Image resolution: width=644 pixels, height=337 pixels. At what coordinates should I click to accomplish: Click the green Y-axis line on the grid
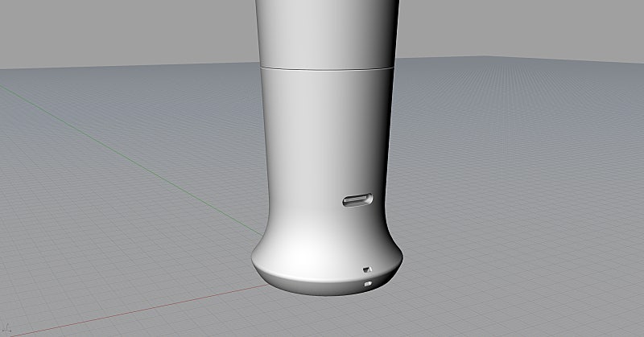pyautogui.click(x=131, y=160)
